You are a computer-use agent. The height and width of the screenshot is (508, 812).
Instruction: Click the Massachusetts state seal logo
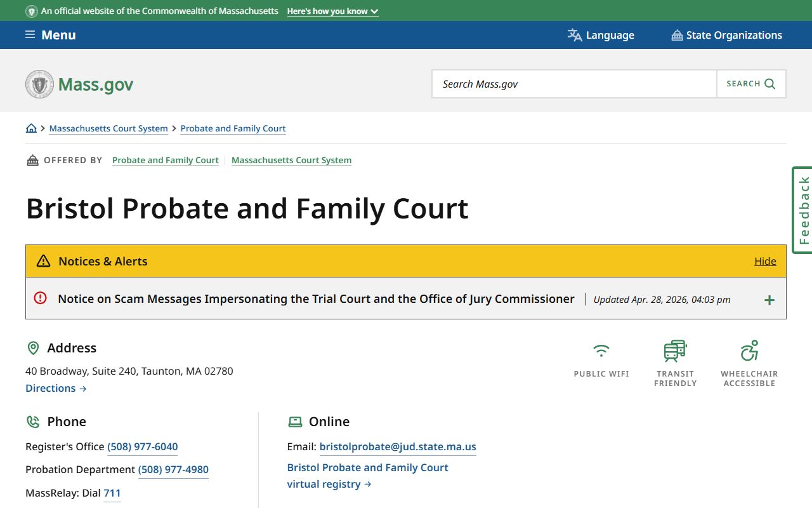[40, 84]
